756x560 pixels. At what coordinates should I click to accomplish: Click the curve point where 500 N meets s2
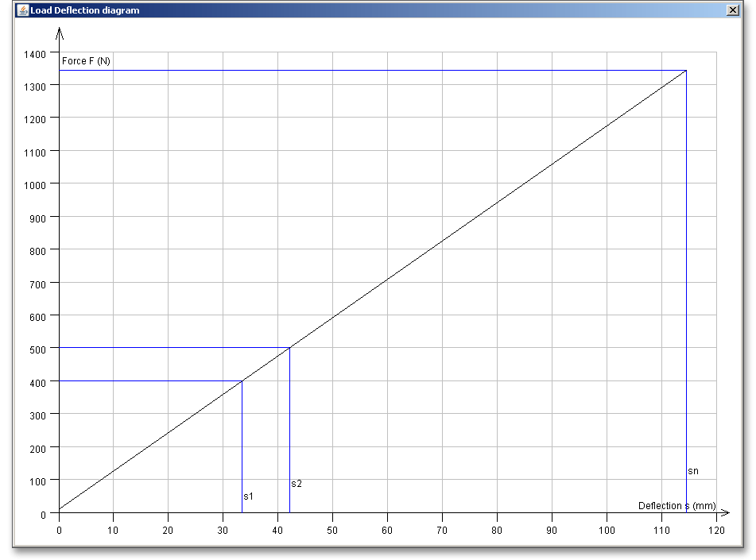tap(289, 348)
